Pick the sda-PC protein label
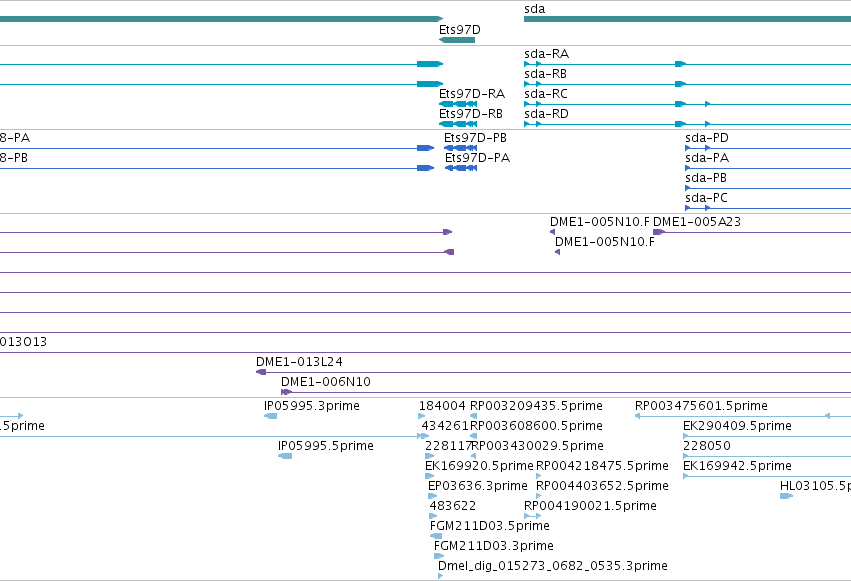The image size is (851, 581). pos(706,198)
